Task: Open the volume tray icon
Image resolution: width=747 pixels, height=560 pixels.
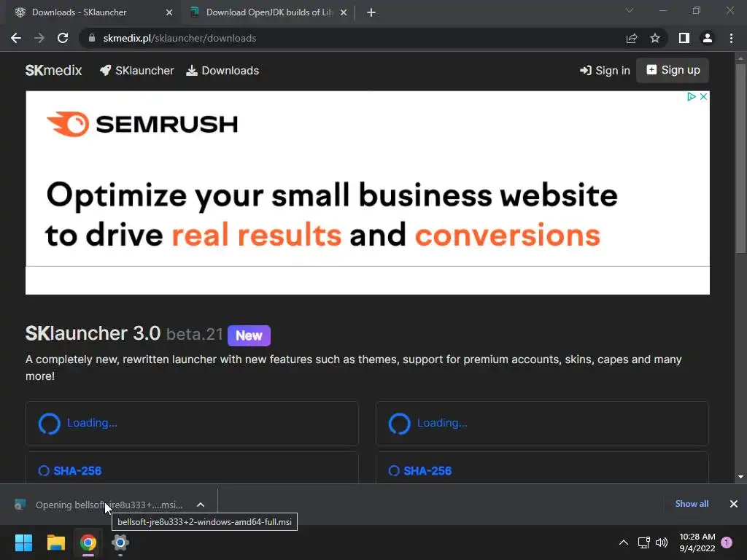Action: [x=662, y=542]
